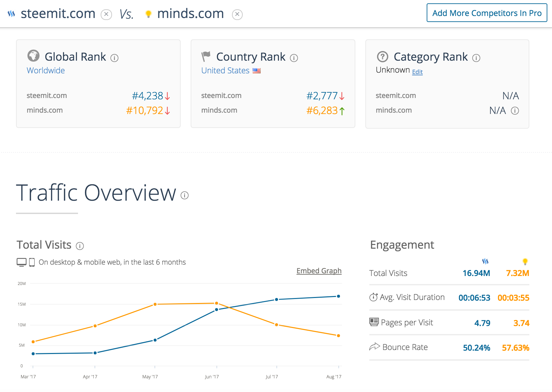Screen dimensions: 552x392
Task: Click the red down arrow by #10,792
Action: pyautogui.click(x=167, y=111)
